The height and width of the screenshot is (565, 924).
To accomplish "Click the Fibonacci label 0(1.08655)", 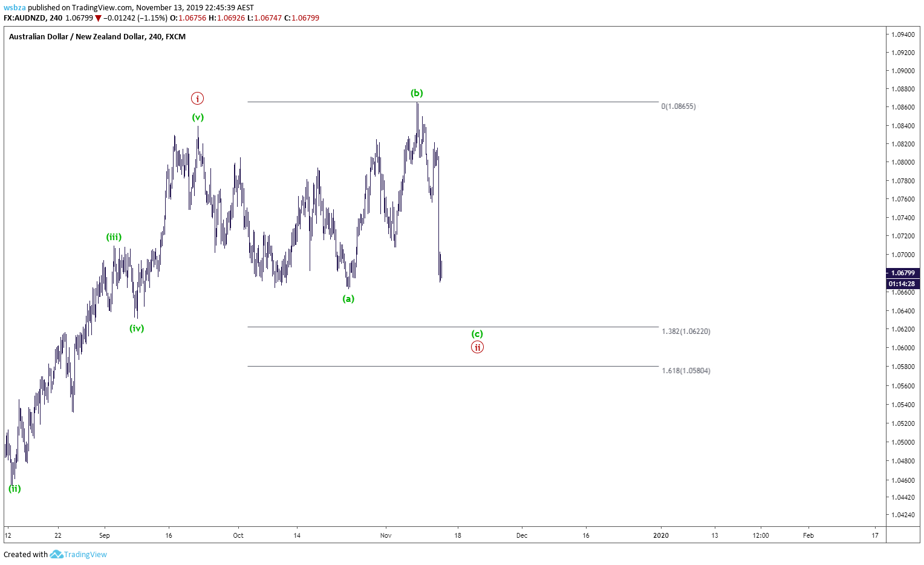I will click(x=678, y=106).
